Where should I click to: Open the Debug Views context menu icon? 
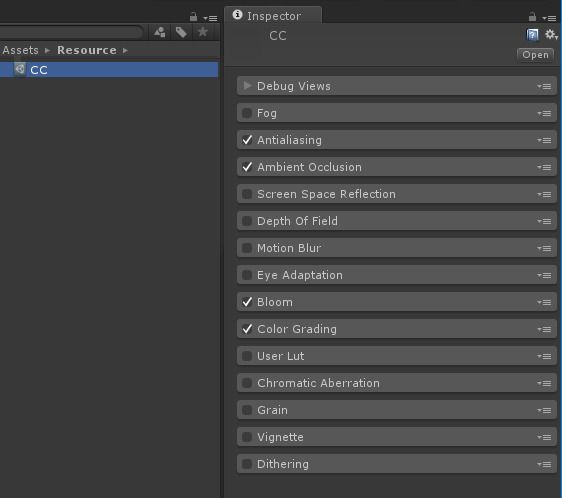[x=544, y=86]
